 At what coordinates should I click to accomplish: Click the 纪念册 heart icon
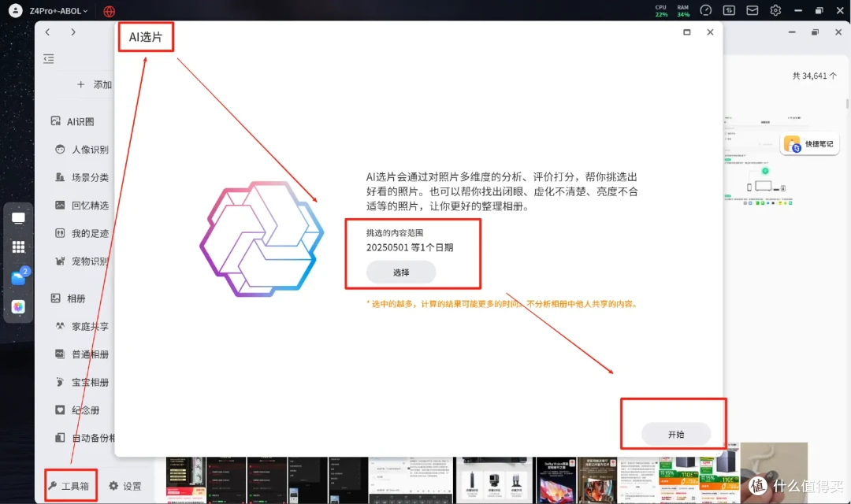pyautogui.click(x=60, y=409)
